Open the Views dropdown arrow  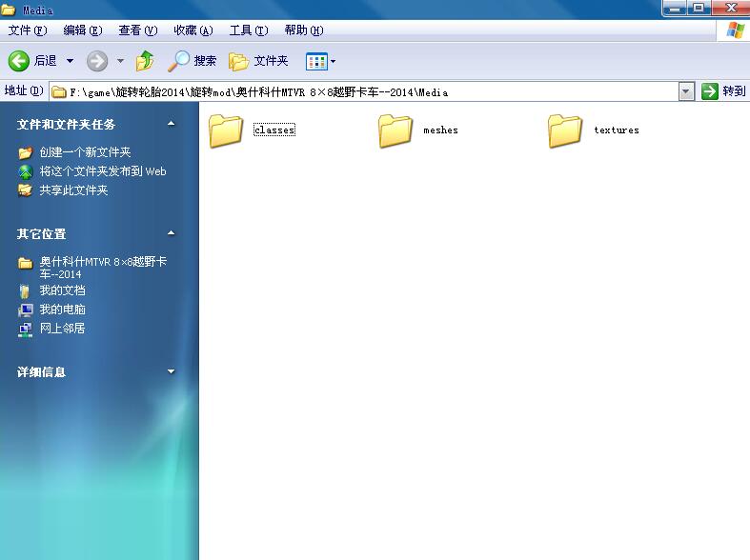coord(333,61)
